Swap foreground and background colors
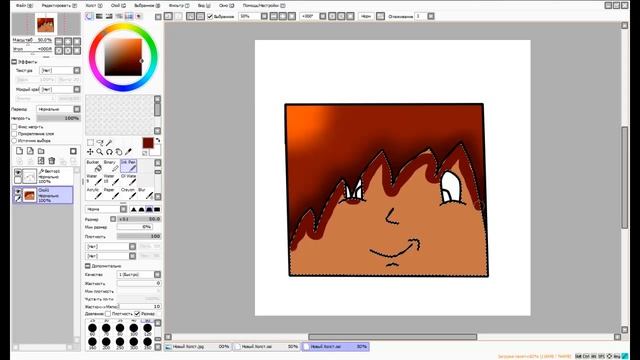640x360 pixels. (x=158, y=140)
